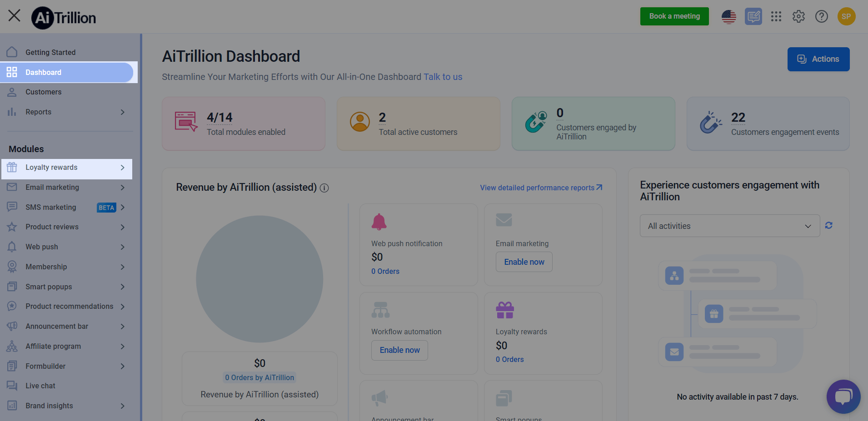This screenshot has height=421, width=868.
Task: Click the Live chat icon in sidebar
Action: [x=12, y=386]
